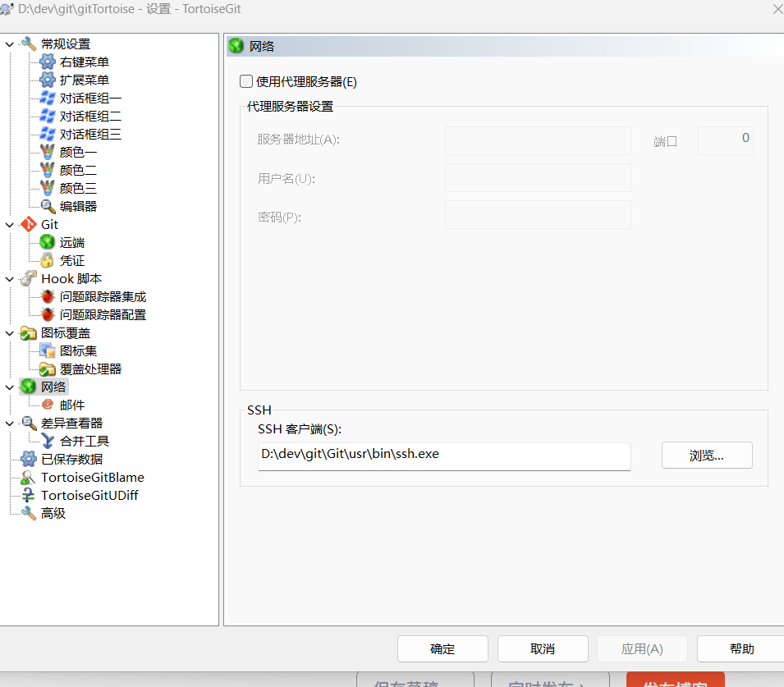Close the TortoiseGit settings window
The image size is (784, 687).
pyautogui.click(x=777, y=9)
